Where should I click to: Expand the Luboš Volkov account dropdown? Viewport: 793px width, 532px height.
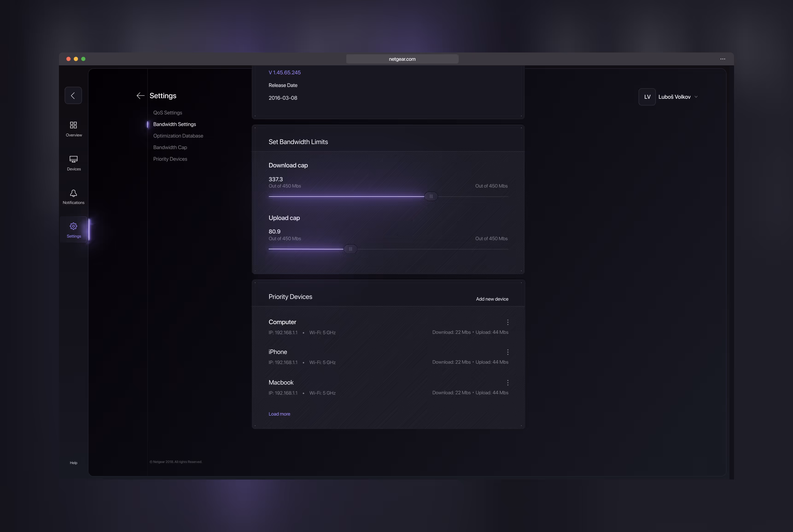pos(696,97)
